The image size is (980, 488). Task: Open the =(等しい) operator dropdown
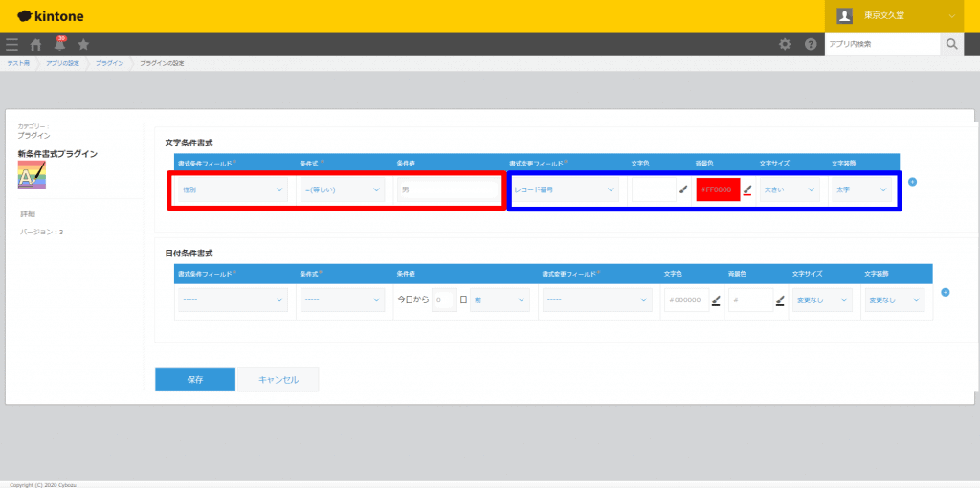(x=342, y=189)
